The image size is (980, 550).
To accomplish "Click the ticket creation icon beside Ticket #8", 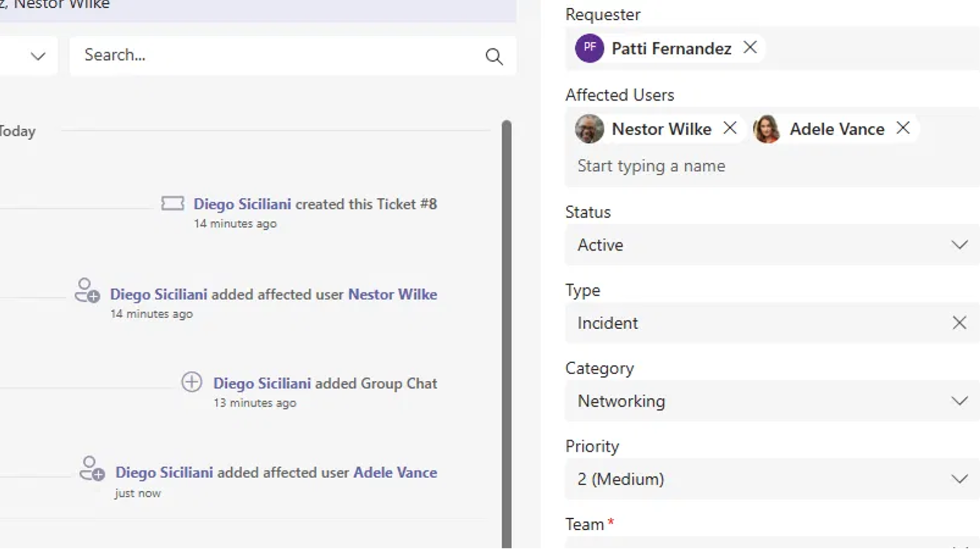I will (x=171, y=203).
